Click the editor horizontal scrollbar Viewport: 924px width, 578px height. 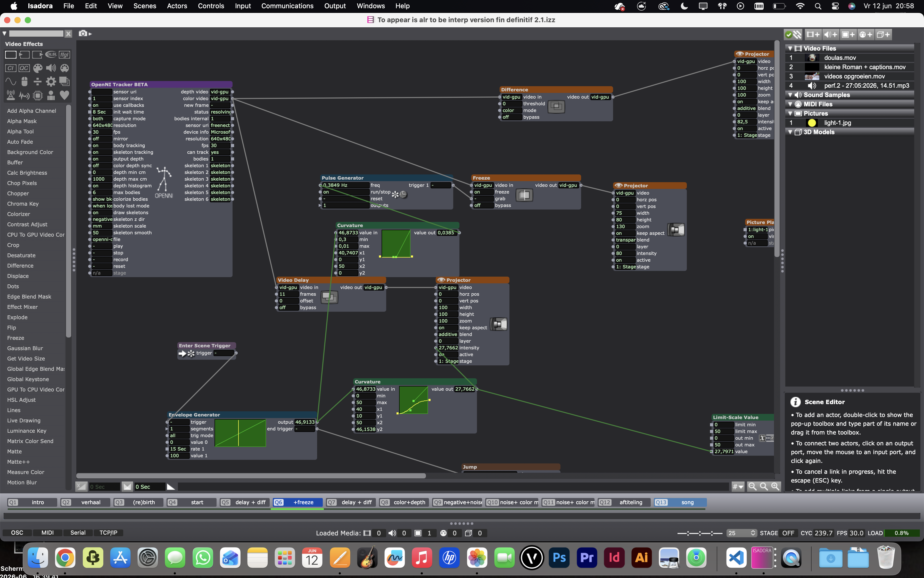coord(251,476)
